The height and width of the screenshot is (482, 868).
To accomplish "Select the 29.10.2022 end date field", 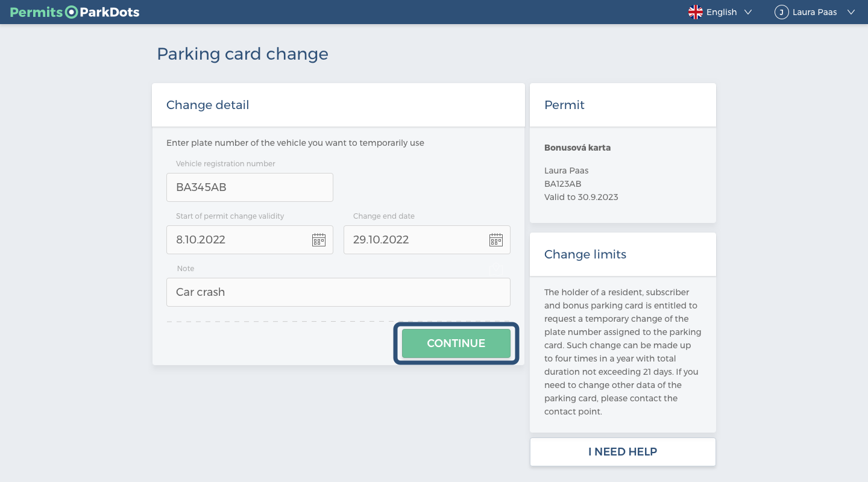I will pyautogui.click(x=427, y=240).
